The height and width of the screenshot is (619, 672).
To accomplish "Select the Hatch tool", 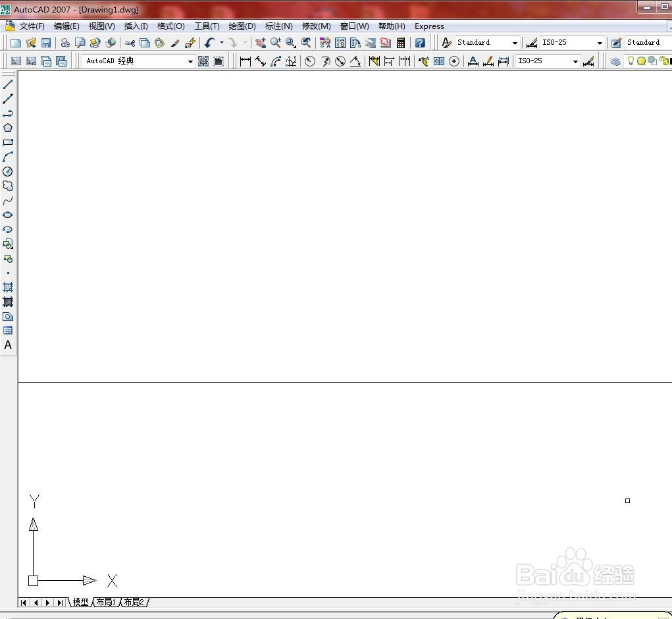I will pyautogui.click(x=8, y=287).
